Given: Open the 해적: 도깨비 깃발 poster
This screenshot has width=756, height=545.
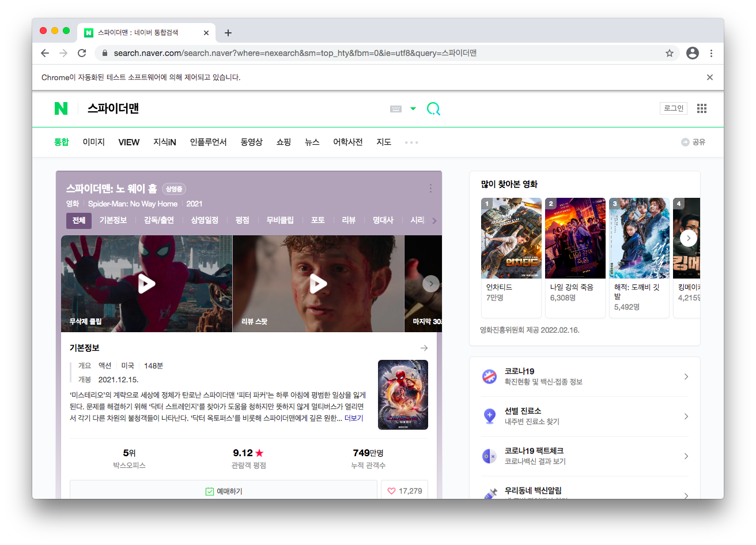Looking at the screenshot, I should [x=639, y=238].
